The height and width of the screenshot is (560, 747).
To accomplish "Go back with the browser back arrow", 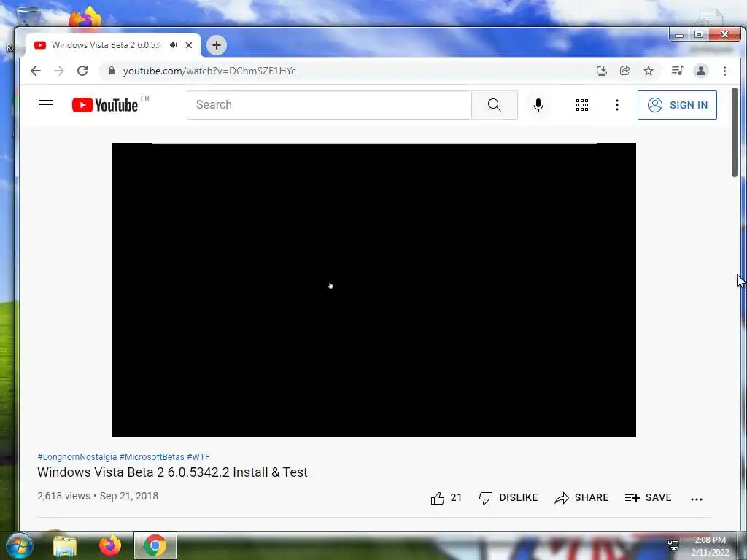I will [36, 71].
